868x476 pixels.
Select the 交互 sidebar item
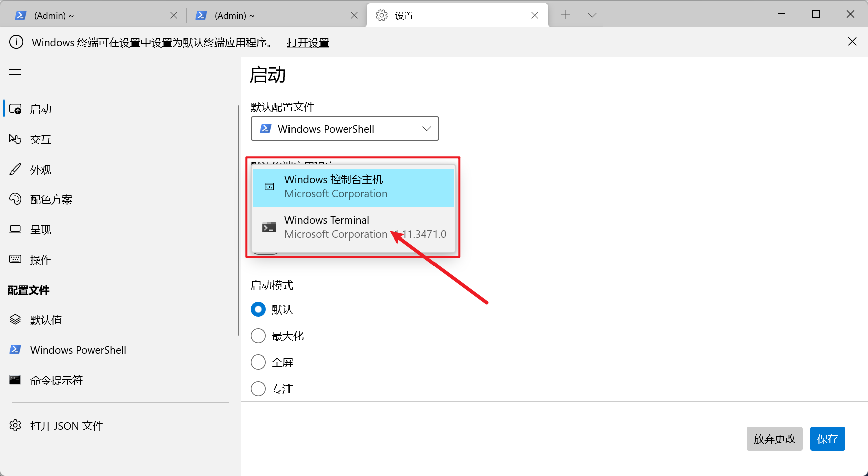click(40, 139)
